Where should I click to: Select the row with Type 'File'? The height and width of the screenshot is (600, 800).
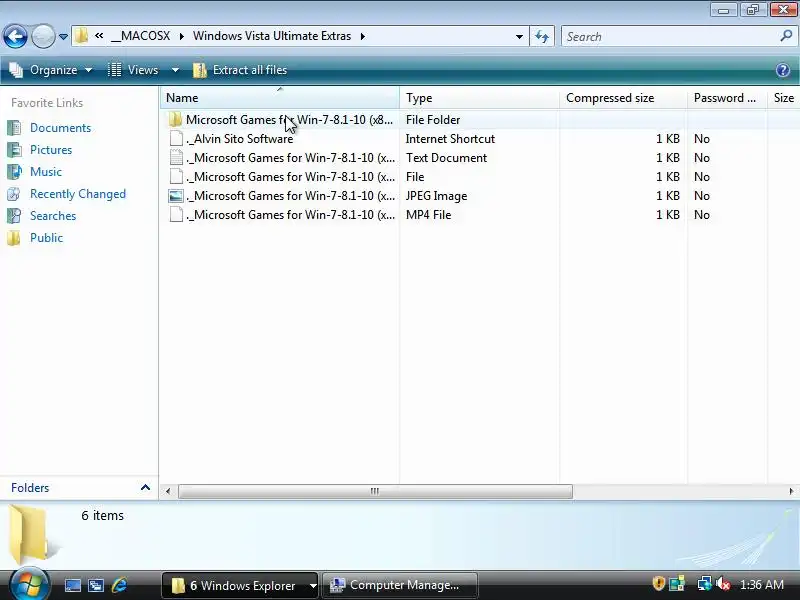point(480,177)
